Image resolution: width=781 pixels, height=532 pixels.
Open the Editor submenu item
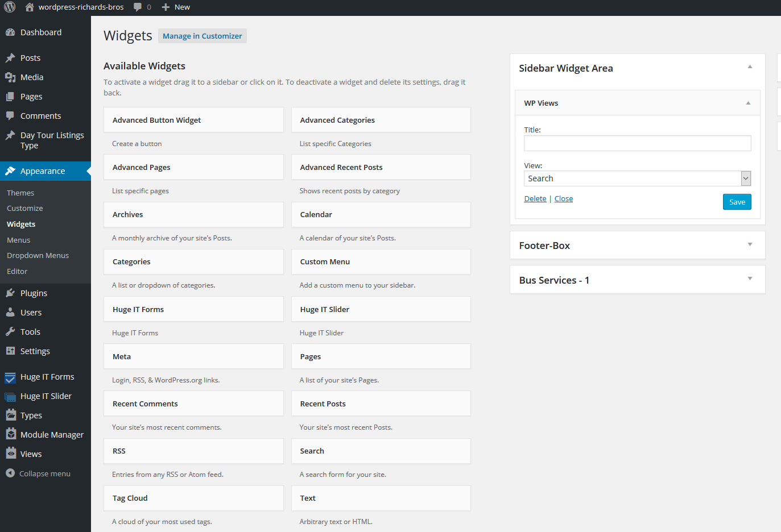[x=17, y=272]
